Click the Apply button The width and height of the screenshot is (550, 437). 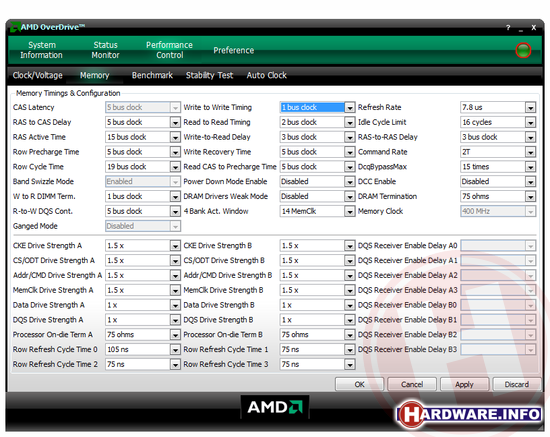point(464,384)
